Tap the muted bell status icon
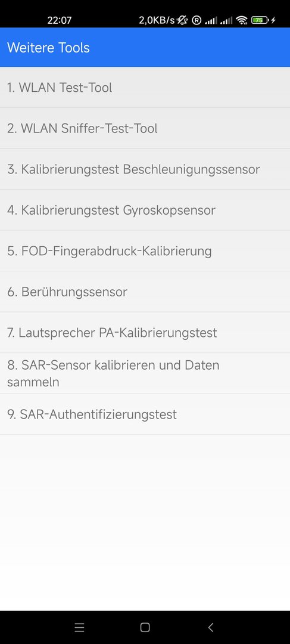Viewport: 290px width, 644px height. [x=183, y=20]
